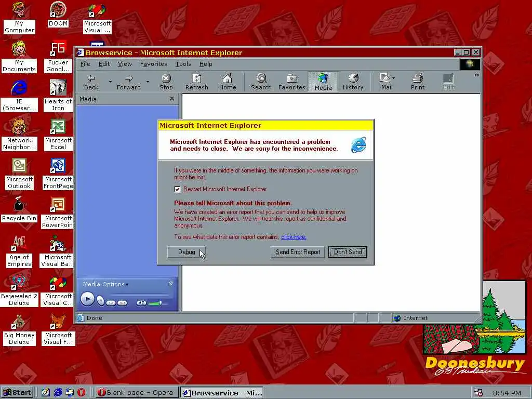Undock the media player with the pop-out icon
The height and width of the screenshot is (399, 532).
pos(170,284)
